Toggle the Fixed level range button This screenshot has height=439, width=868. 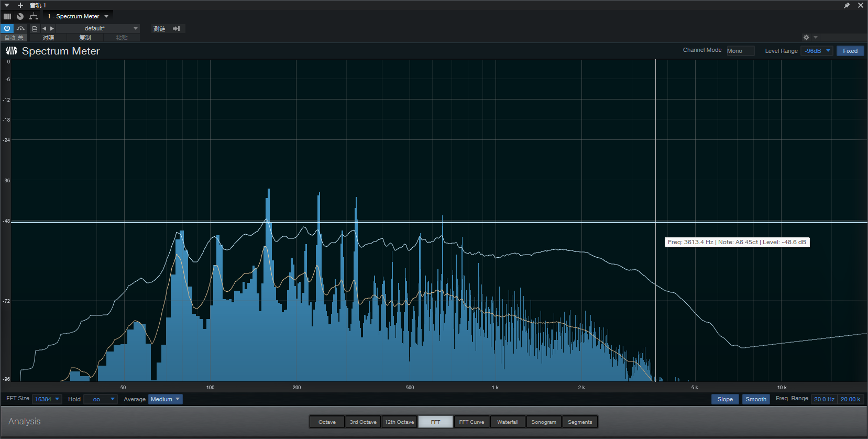coord(850,51)
